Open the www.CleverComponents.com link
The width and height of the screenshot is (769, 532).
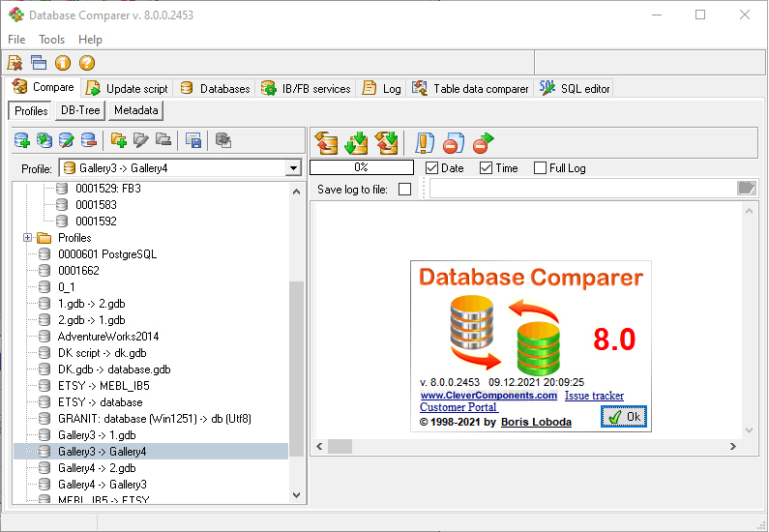(488, 396)
